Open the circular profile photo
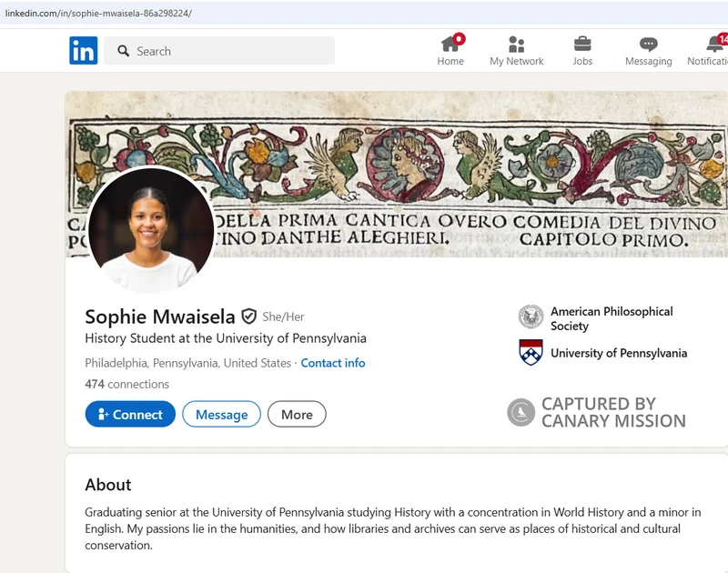The width and height of the screenshot is (728, 573). 151,230
